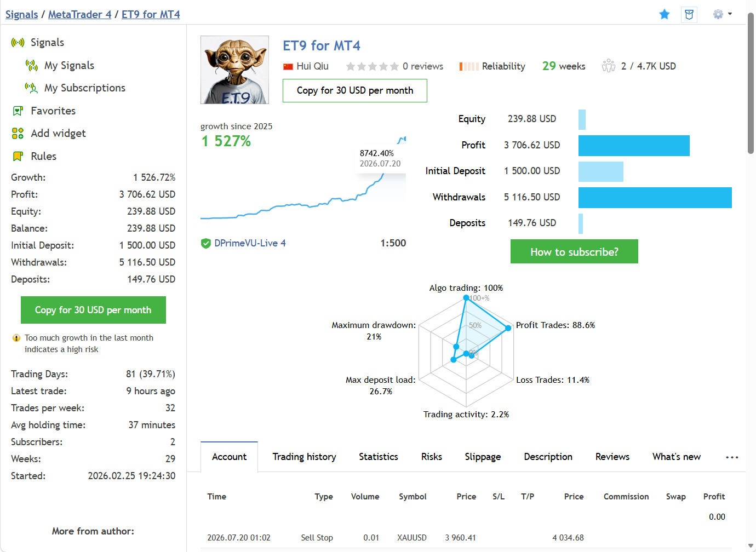Click the Withdrawals blue bar
756x552 pixels.
[655, 197]
